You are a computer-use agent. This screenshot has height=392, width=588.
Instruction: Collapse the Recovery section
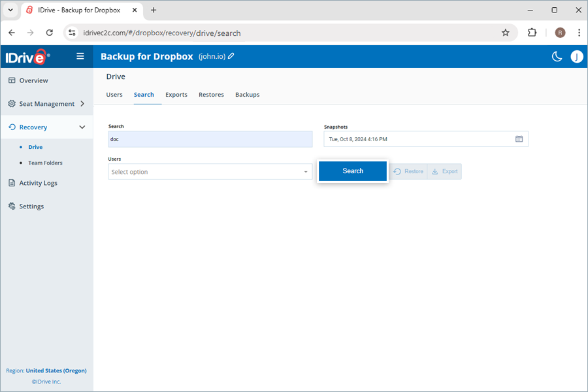click(x=82, y=127)
